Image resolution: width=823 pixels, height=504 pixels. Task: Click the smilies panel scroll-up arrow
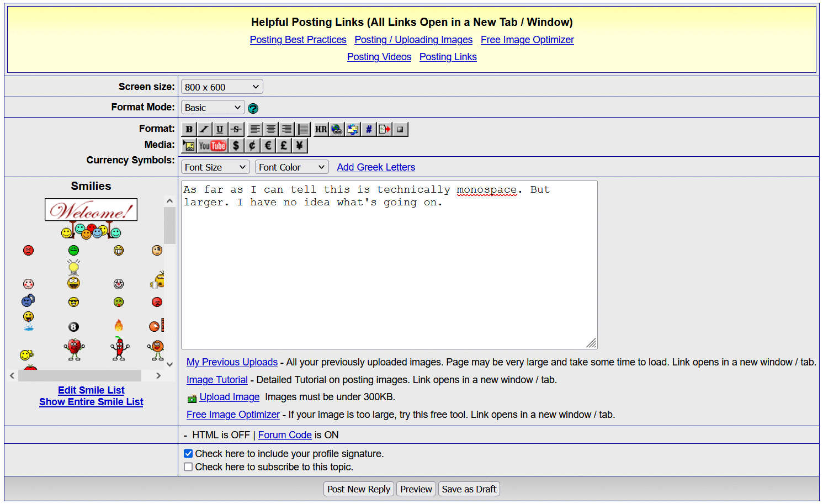coord(169,201)
